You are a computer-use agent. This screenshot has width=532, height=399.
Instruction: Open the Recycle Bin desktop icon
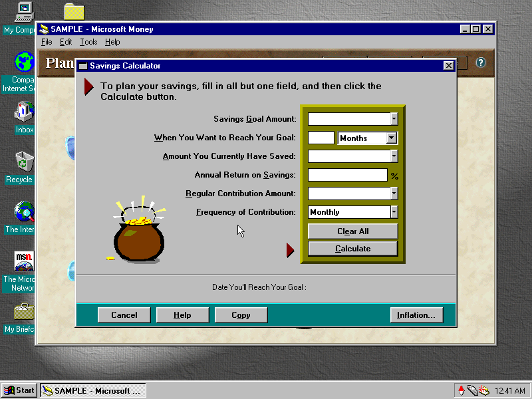tap(24, 162)
